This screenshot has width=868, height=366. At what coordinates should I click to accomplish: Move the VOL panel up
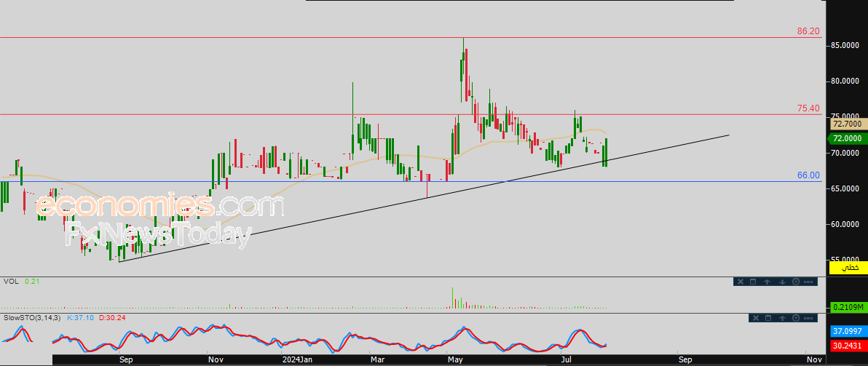pyautogui.click(x=768, y=282)
